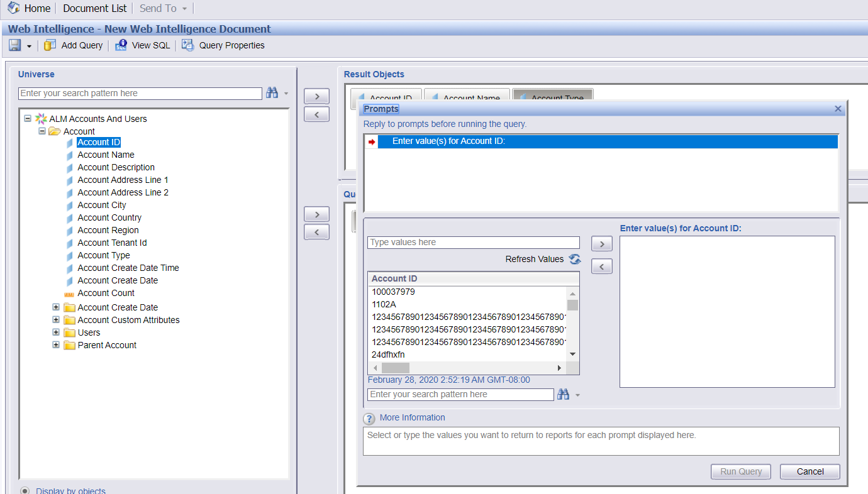Select the Account Region object
868x494 pixels.
click(x=108, y=230)
